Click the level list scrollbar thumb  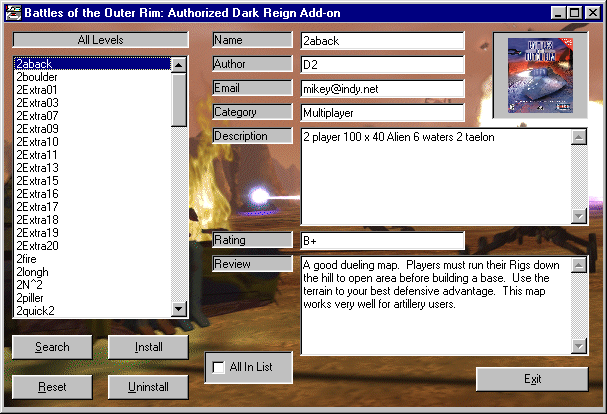point(178,100)
